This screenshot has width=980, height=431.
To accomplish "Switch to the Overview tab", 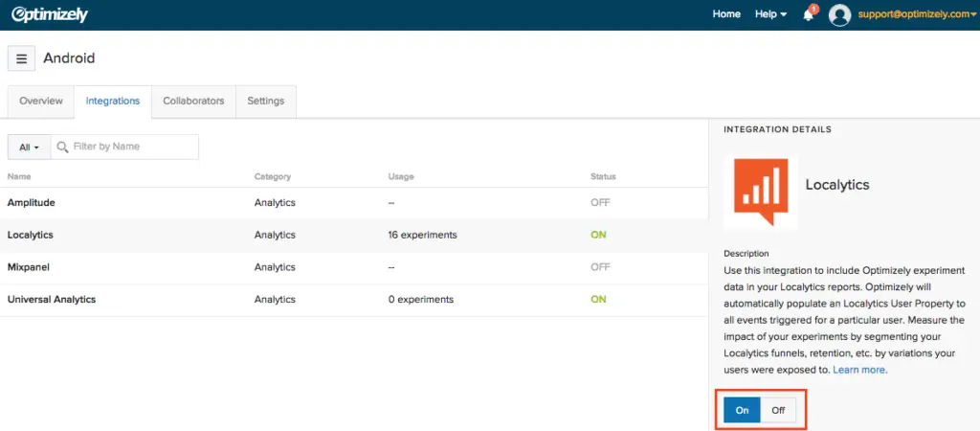I will pyautogui.click(x=41, y=102).
